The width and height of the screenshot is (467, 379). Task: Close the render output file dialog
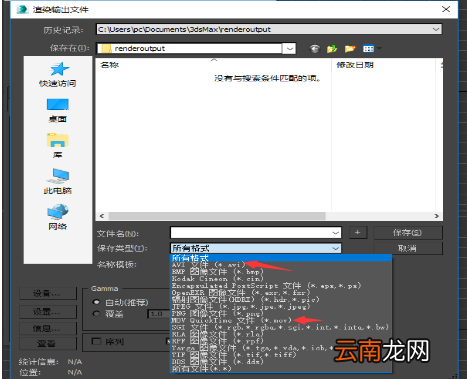(446, 9)
